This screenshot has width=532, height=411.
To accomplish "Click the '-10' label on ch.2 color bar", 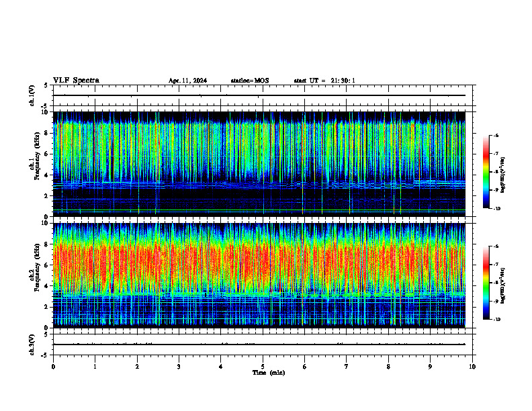I will (496, 320).
